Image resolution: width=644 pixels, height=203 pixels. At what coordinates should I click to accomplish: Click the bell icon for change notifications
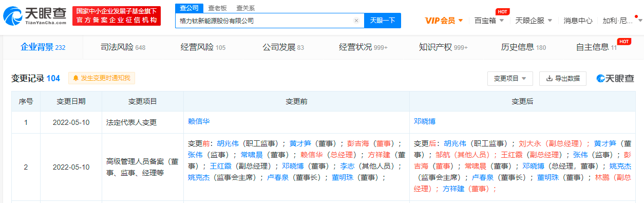[76, 78]
